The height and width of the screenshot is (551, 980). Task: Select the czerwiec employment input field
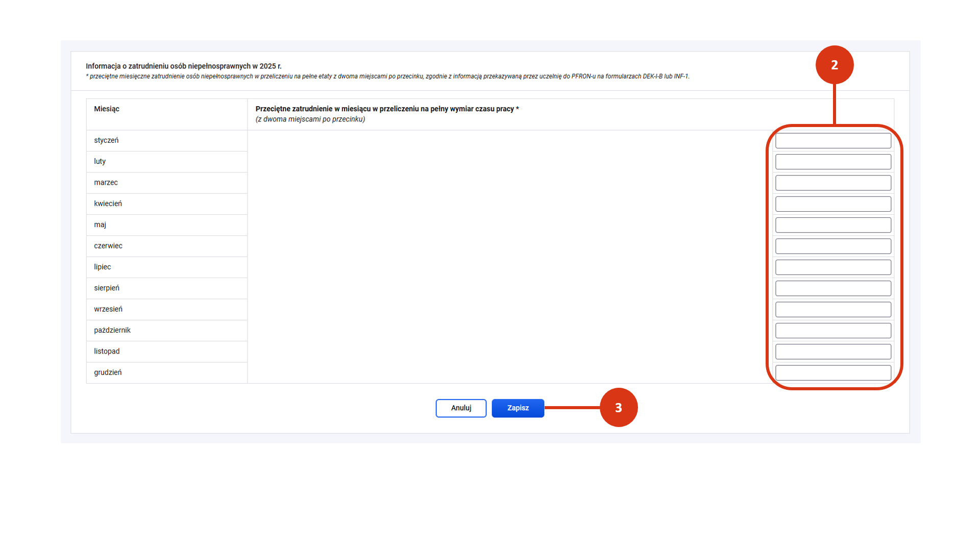tap(833, 246)
